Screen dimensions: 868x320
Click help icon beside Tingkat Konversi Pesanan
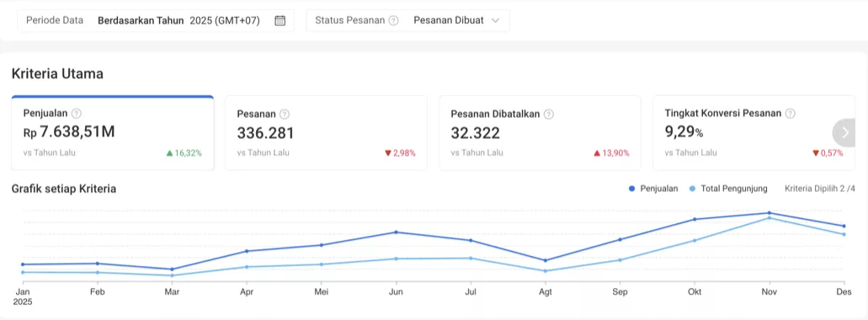click(790, 114)
